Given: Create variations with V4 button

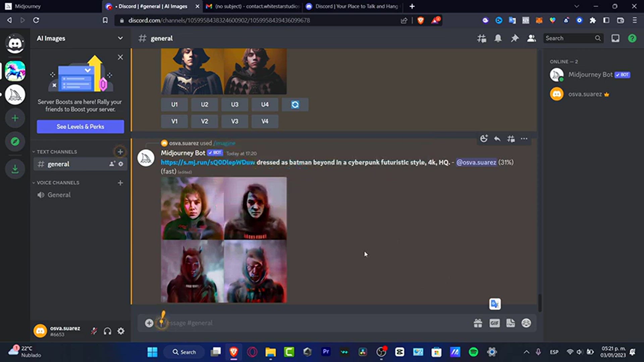Looking at the screenshot, I should click(265, 121).
